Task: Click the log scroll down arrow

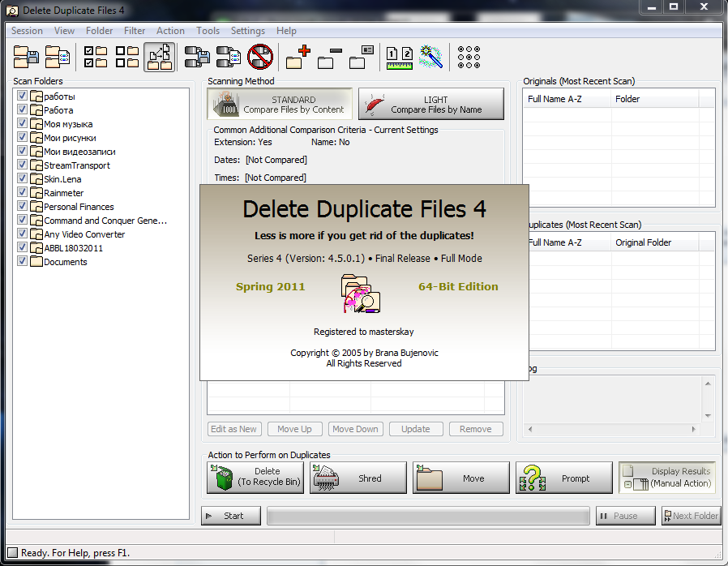Action: 708,415
